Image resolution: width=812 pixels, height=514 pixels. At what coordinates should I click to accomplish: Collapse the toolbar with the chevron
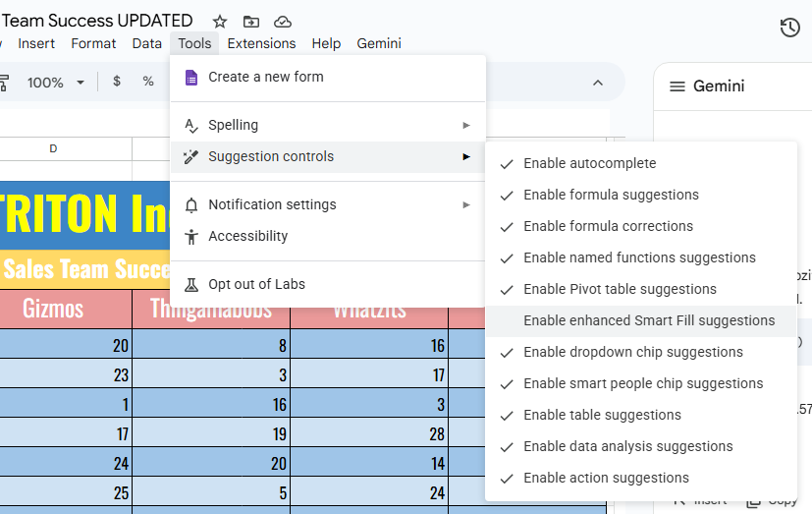pos(597,83)
